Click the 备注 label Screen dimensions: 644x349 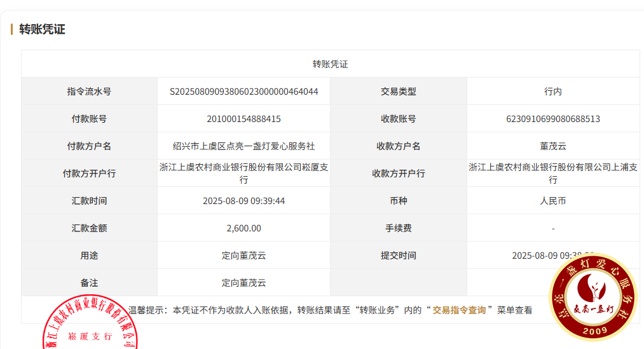[x=89, y=283]
